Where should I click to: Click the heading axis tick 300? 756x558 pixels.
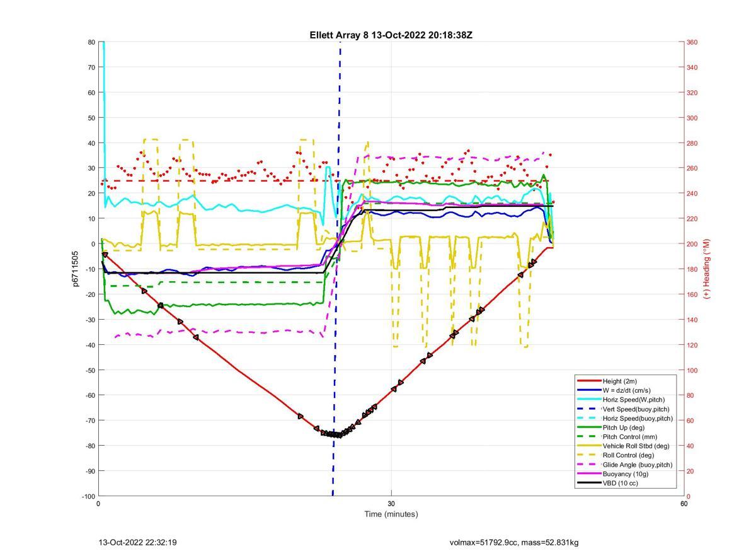click(x=692, y=118)
